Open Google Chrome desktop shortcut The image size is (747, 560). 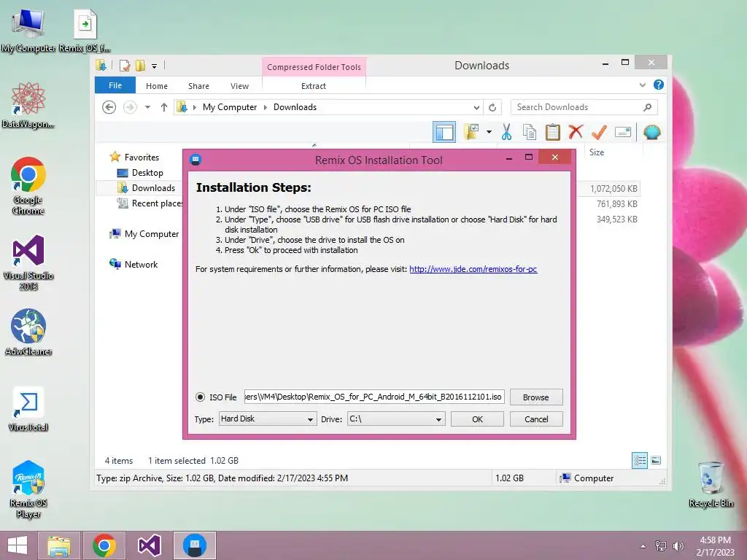28,186
